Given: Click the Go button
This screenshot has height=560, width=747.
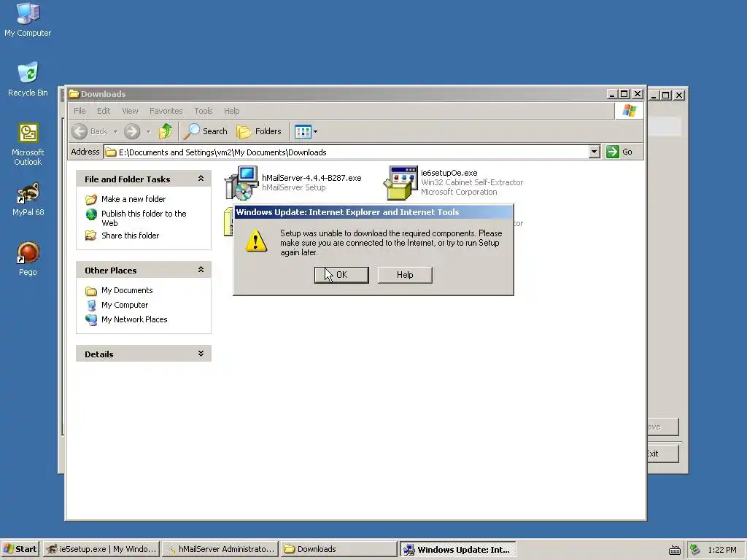Looking at the screenshot, I should 619,152.
